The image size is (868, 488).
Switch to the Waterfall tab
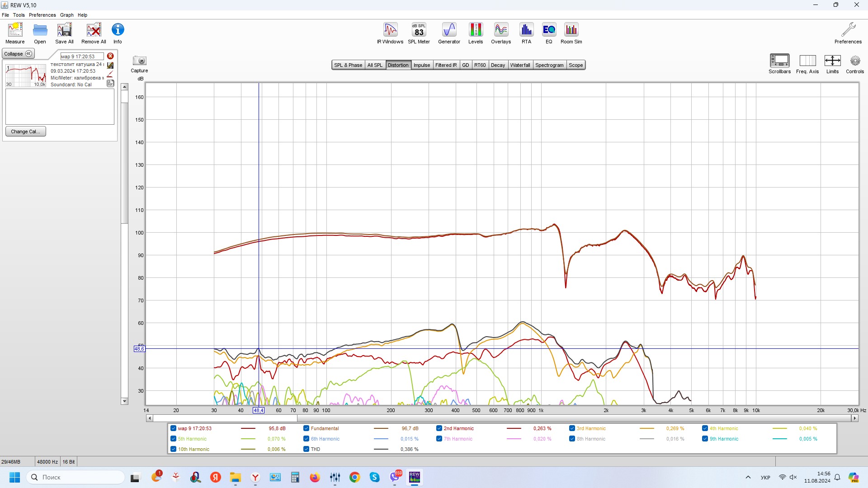pyautogui.click(x=520, y=65)
